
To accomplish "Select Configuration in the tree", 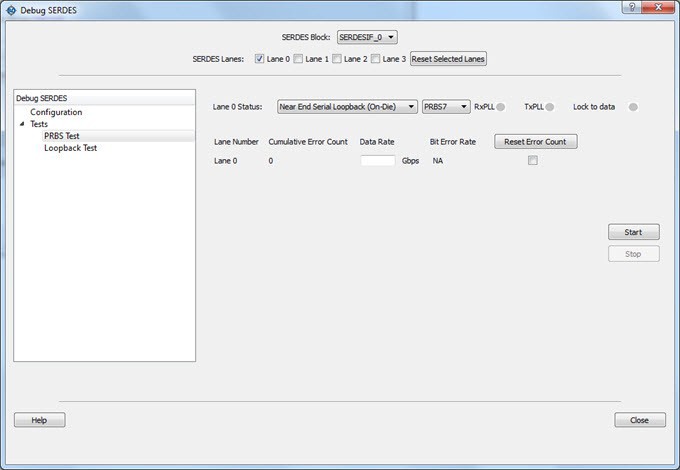I will (x=56, y=112).
